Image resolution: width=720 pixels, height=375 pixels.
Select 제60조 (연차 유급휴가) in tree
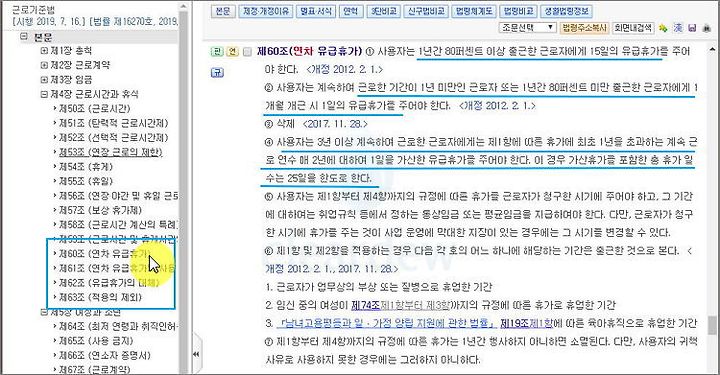click(104, 254)
